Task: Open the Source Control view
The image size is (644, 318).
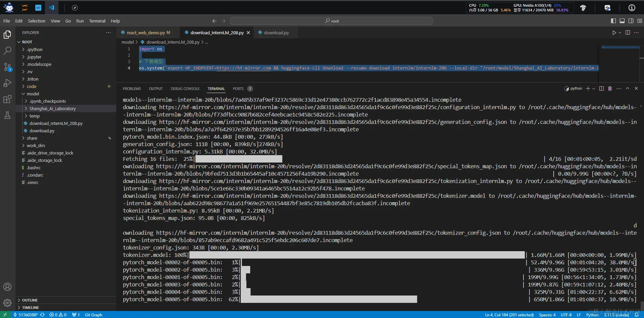Action: pyautogui.click(x=7, y=67)
